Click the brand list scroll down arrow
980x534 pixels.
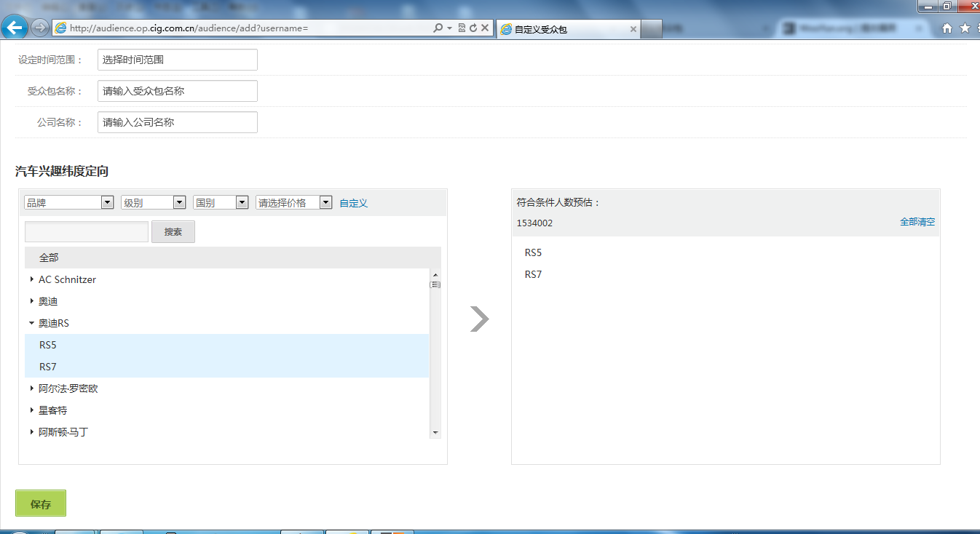[x=435, y=433]
